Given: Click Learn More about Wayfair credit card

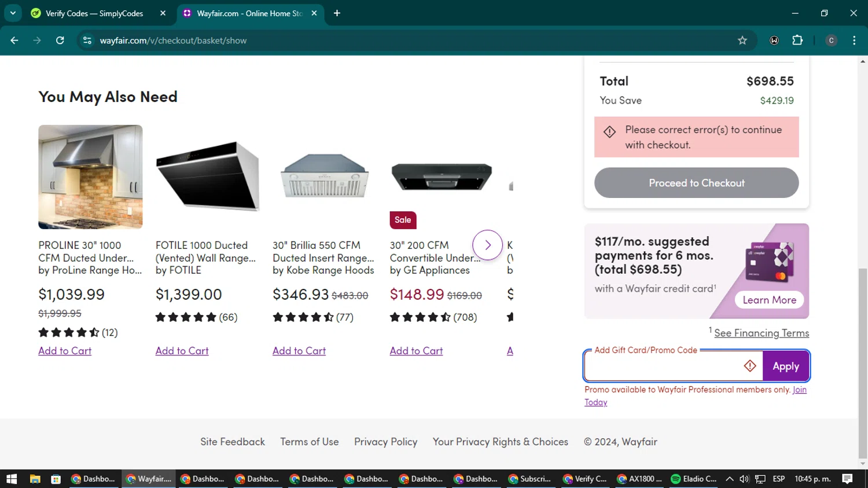Looking at the screenshot, I should coord(769,300).
